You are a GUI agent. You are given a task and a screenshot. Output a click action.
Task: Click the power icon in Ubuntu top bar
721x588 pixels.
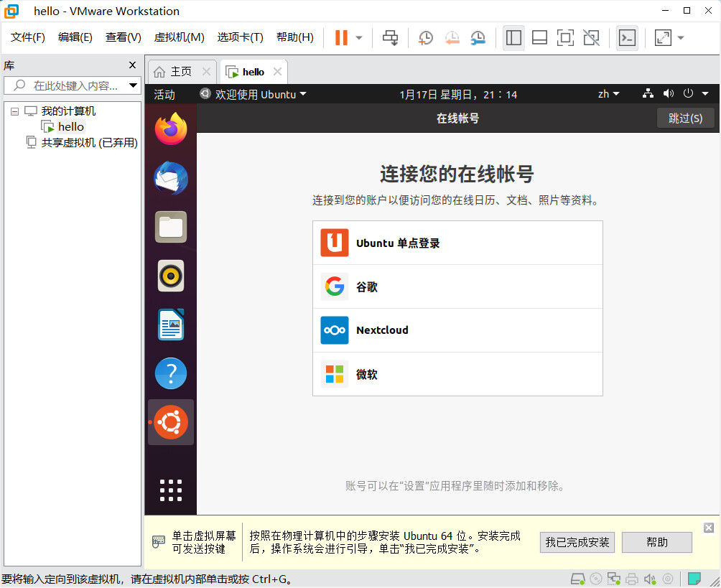[688, 94]
